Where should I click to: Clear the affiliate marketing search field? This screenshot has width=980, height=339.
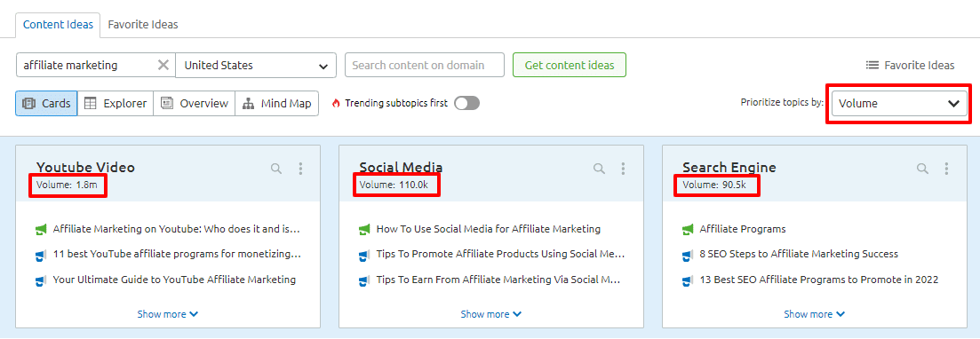tap(163, 65)
